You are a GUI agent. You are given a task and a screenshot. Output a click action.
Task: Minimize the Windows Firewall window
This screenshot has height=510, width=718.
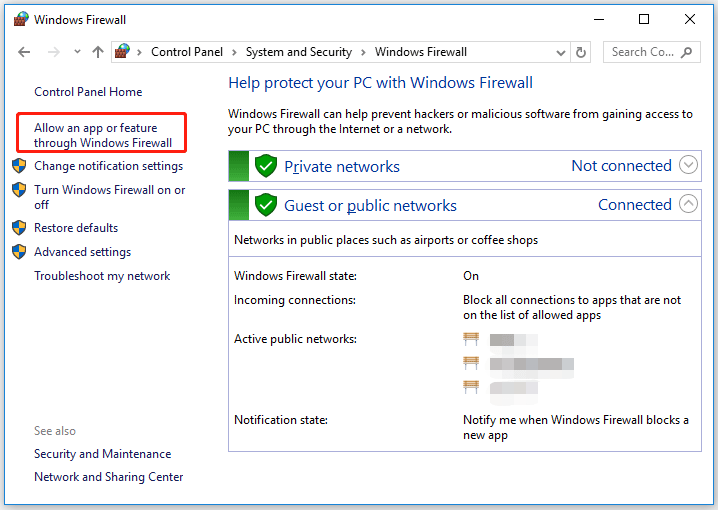(599, 19)
